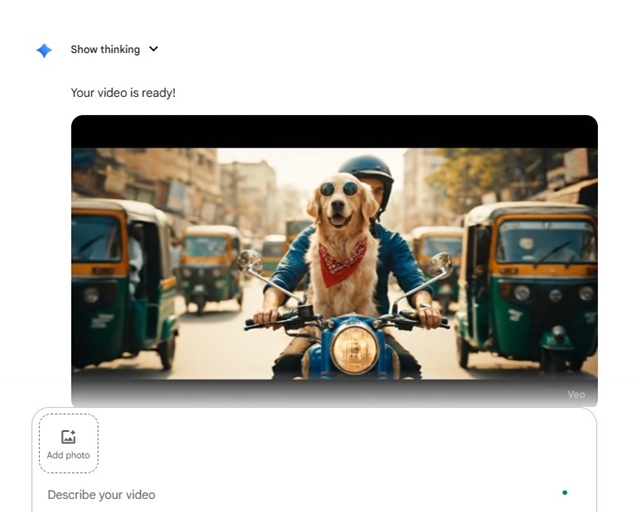Viewport: 640px width, 512px height.
Task: Expand the Show thinking chevron arrow
Action: [153, 49]
